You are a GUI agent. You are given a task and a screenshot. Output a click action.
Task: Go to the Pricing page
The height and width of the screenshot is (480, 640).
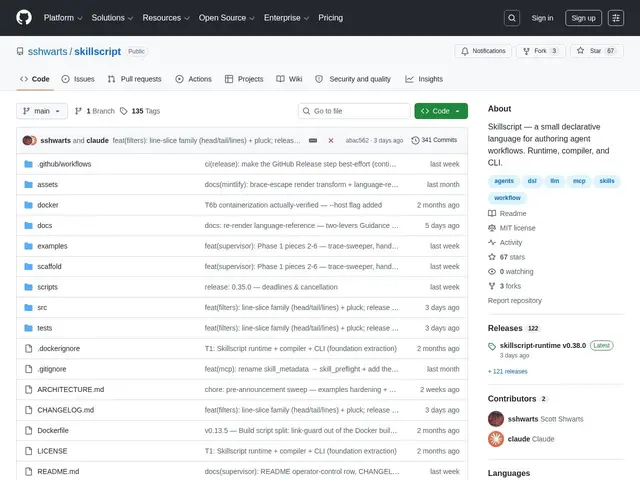pyautogui.click(x=330, y=18)
